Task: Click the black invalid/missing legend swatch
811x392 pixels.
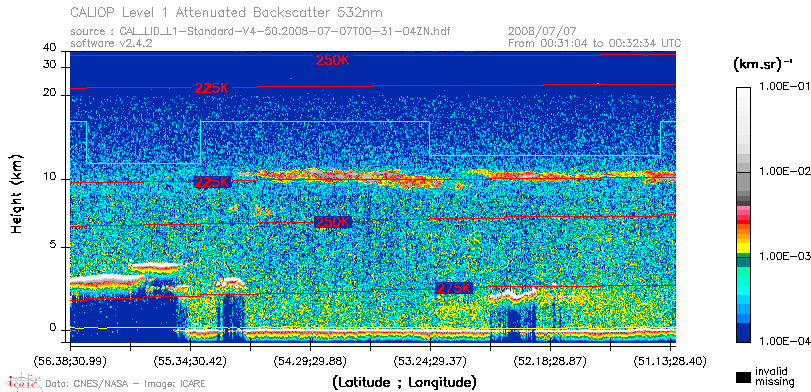Action: pos(743,378)
